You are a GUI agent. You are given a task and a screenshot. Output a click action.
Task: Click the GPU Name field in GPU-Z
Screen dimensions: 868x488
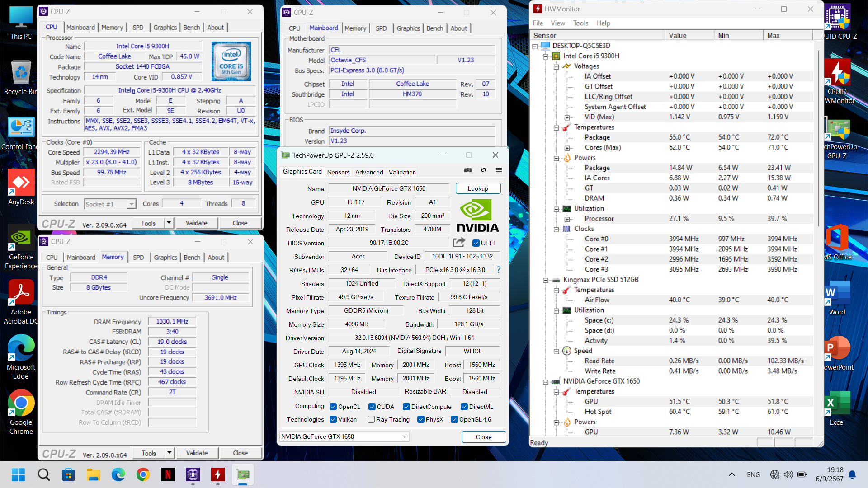(x=389, y=188)
